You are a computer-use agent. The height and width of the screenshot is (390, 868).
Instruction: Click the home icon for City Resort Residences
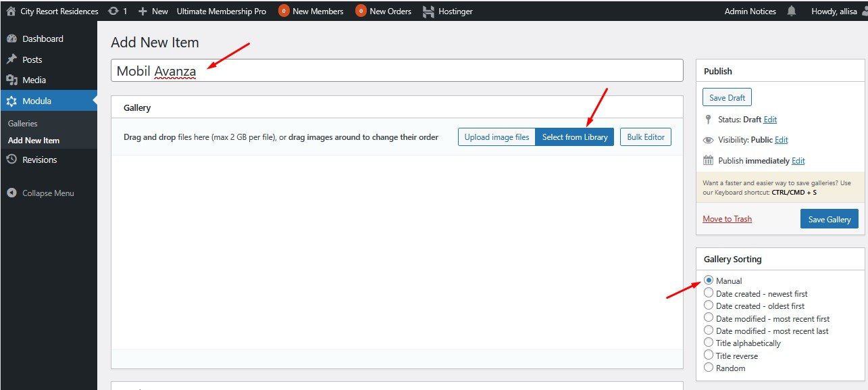11,11
